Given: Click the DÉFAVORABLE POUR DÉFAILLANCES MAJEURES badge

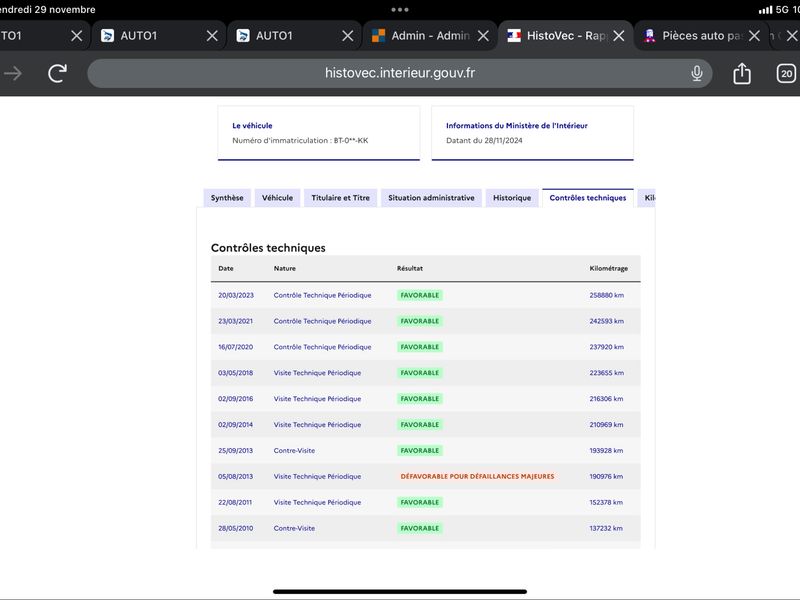Looking at the screenshot, I should [477, 477].
